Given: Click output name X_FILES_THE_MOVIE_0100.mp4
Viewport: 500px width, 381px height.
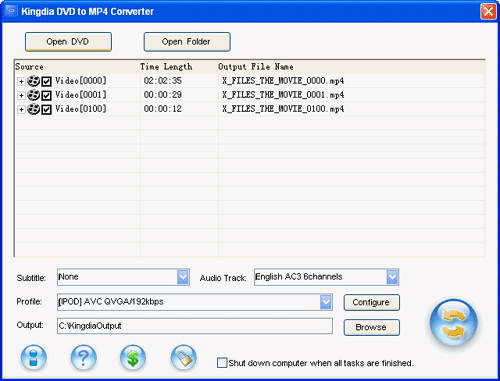Looking at the screenshot, I should click(283, 109).
